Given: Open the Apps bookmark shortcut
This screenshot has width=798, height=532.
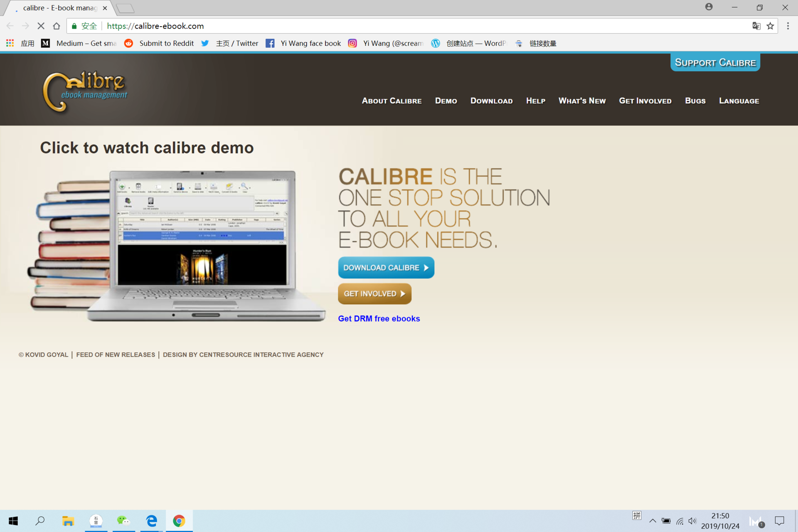Looking at the screenshot, I should pos(20,43).
